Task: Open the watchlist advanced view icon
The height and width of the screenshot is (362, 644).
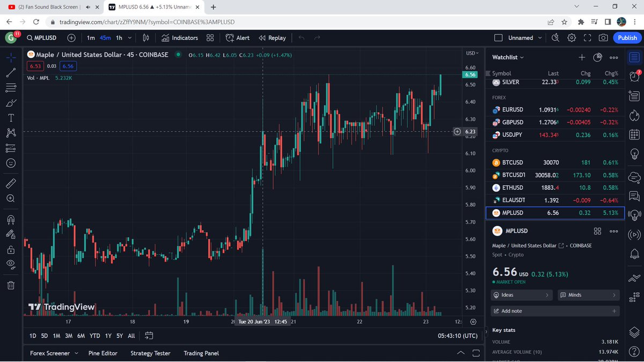Action: [x=598, y=57]
